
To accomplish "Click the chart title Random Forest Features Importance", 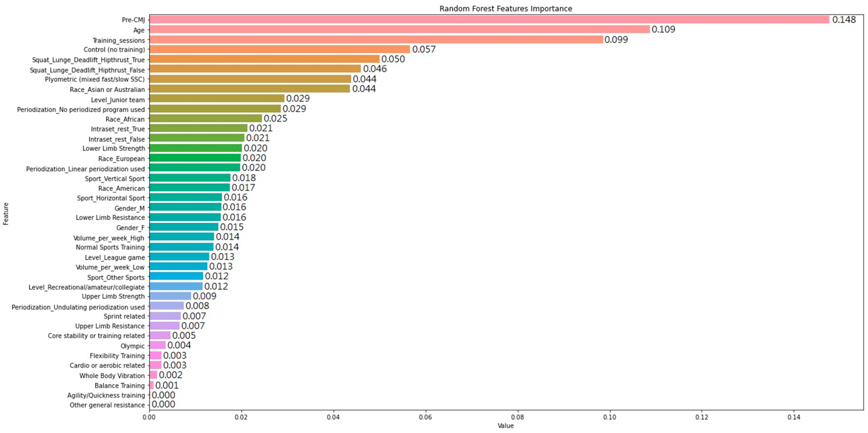I will click(505, 8).
